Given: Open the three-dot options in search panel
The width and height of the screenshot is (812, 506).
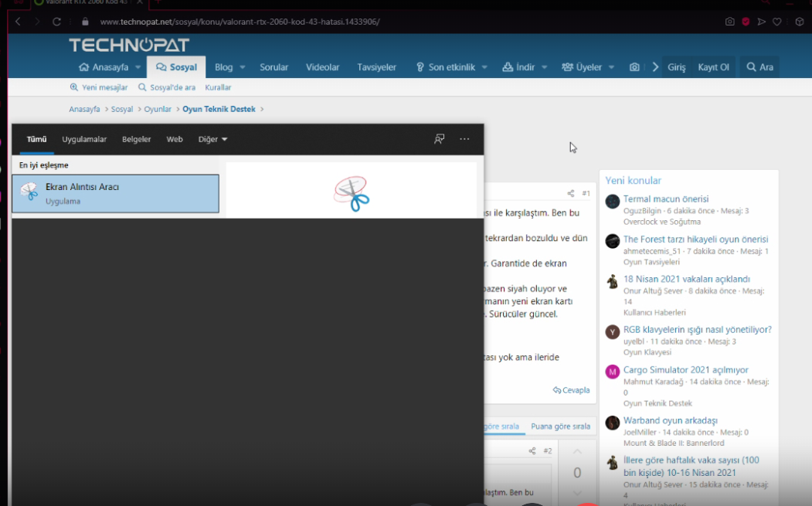Looking at the screenshot, I should point(464,139).
